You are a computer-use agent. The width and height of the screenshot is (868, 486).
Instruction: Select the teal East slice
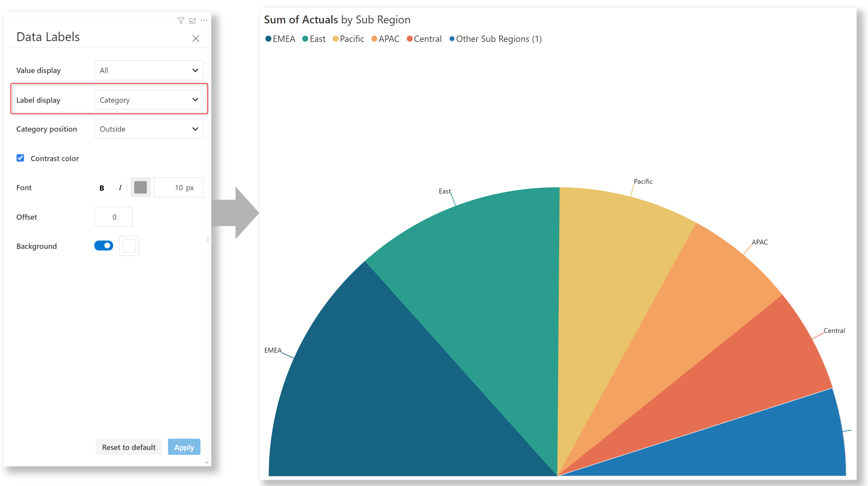click(x=489, y=286)
